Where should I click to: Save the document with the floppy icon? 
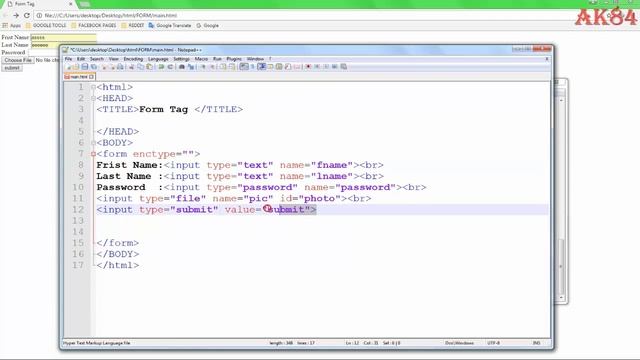84,67
